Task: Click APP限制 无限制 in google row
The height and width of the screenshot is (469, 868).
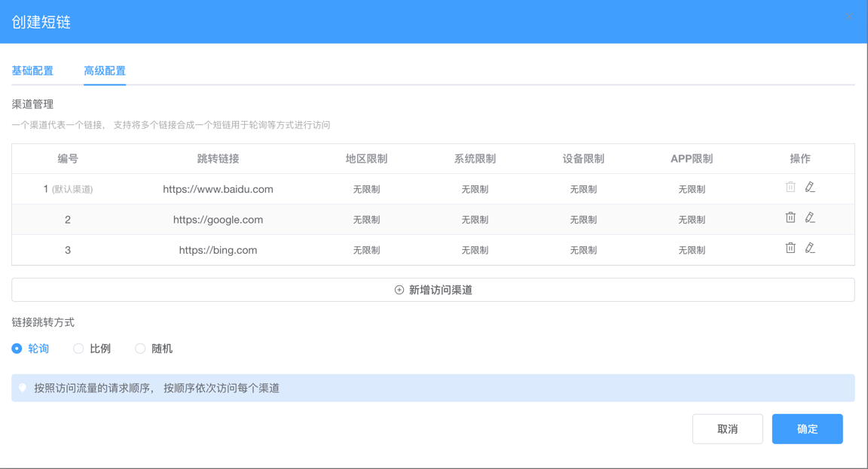Action: pyautogui.click(x=692, y=220)
